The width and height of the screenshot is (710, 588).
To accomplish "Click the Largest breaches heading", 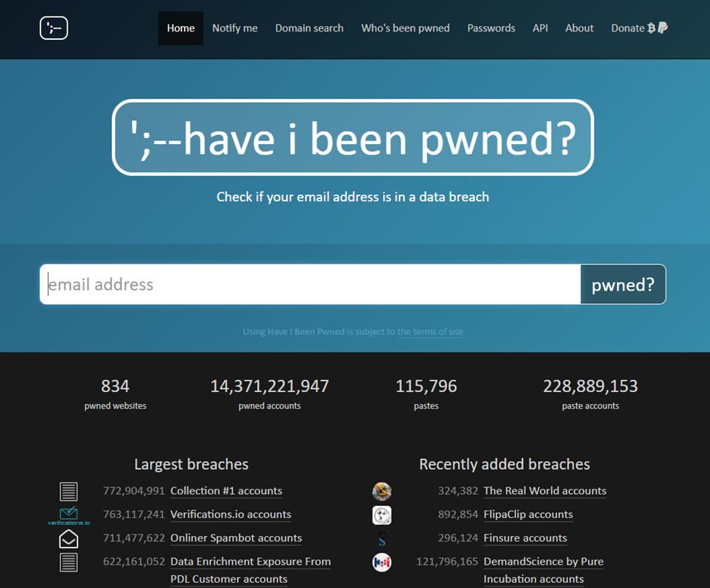I will coord(191,464).
